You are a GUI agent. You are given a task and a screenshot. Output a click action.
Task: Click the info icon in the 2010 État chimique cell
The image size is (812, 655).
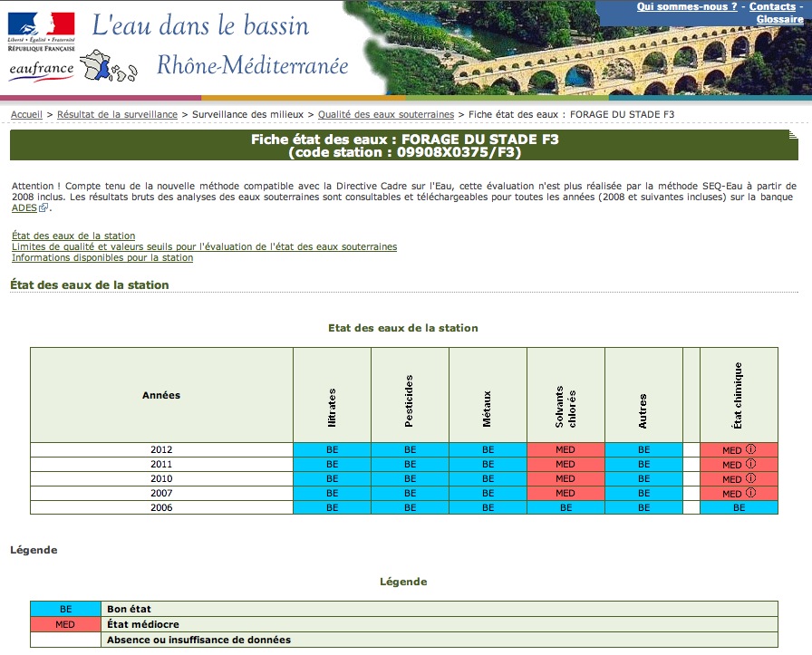[x=750, y=478]
